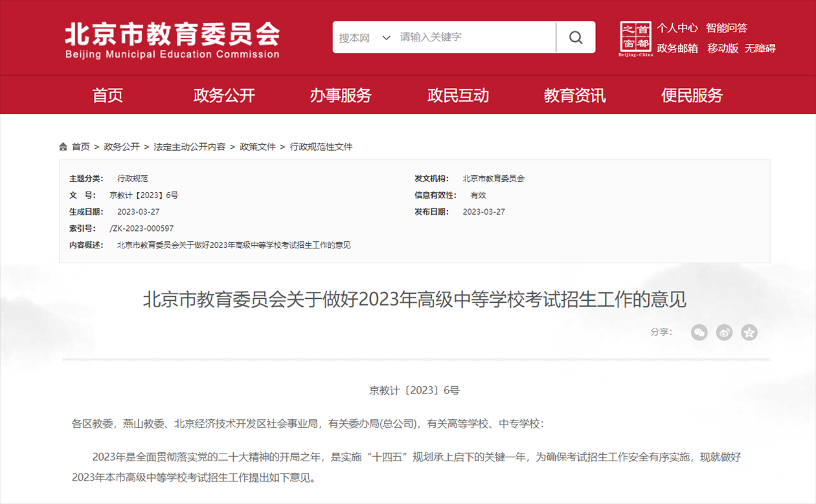Open the 首都之窗 Beijing-China logo
Viewport: 816px width, 504px height.
click(635, 38)
